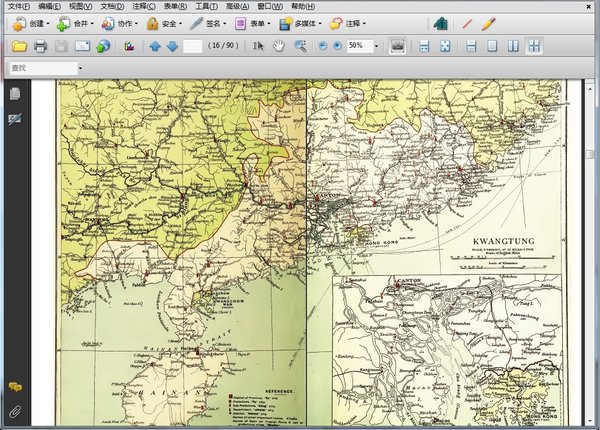This screenshot has height=430, width=600.
Task: Click the vertical scrollbar thumb
Action: 590,154
